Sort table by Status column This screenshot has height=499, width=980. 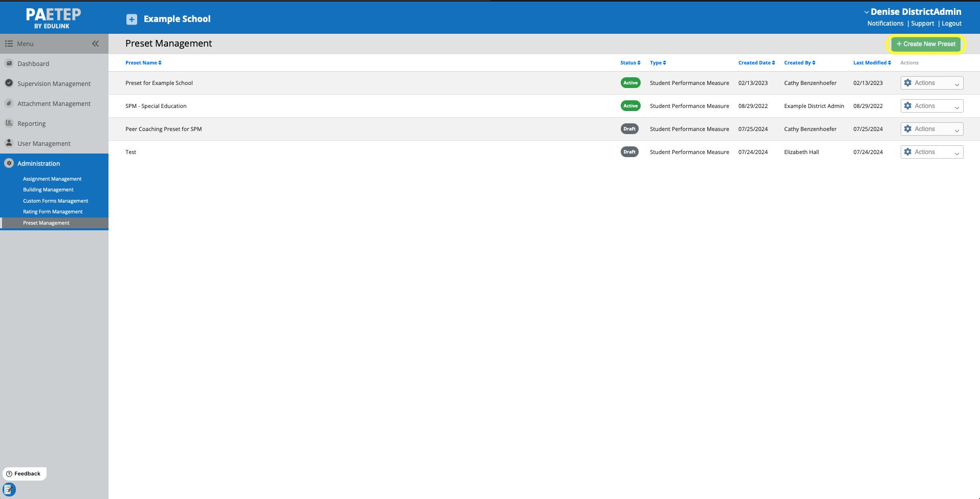tap(630, 63)
